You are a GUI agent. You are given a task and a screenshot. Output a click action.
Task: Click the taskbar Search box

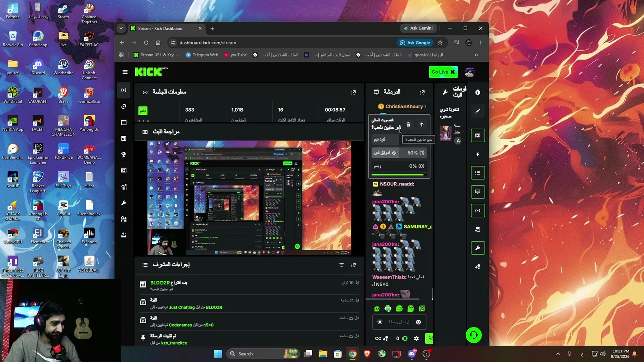263,354
